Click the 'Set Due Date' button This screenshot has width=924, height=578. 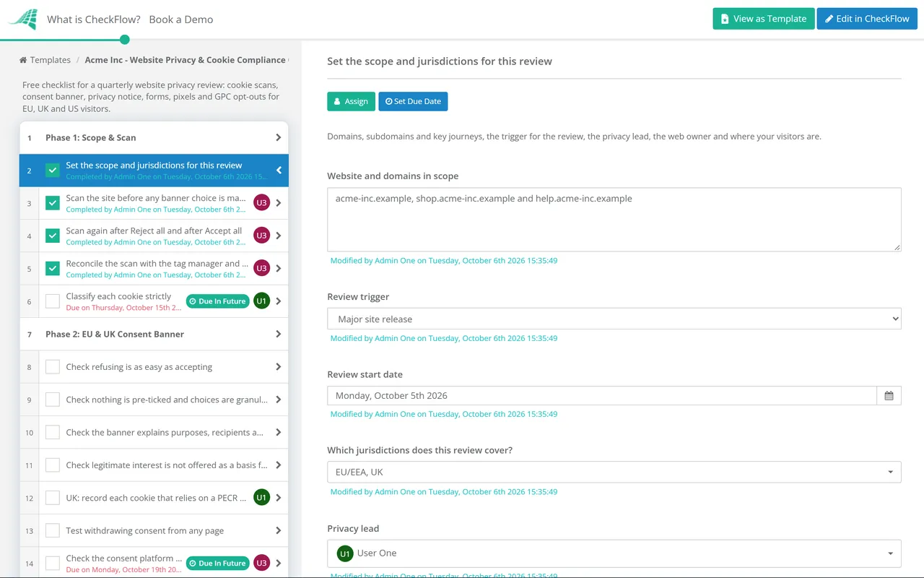pos(413,101)
